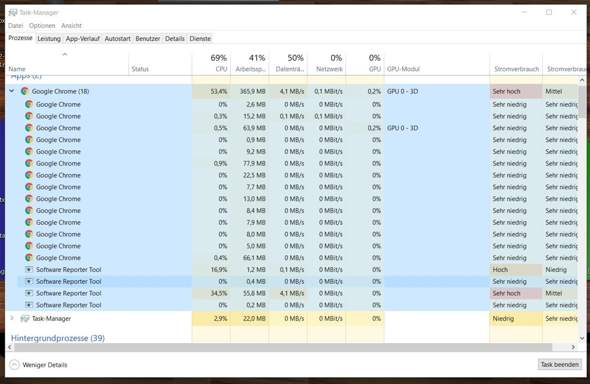This screenshot has height=384, width=590.
Task: Sort by the CPU column header
Action: 211,63
